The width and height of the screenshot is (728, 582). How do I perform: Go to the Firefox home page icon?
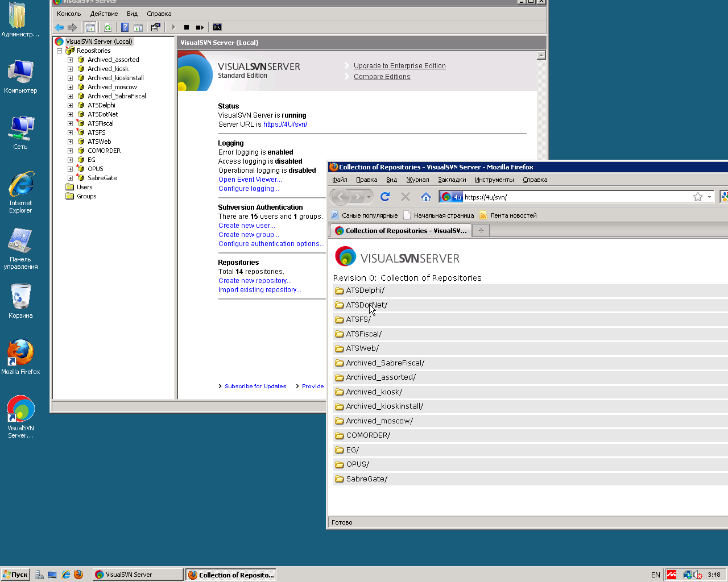click(x=426, y=197)
